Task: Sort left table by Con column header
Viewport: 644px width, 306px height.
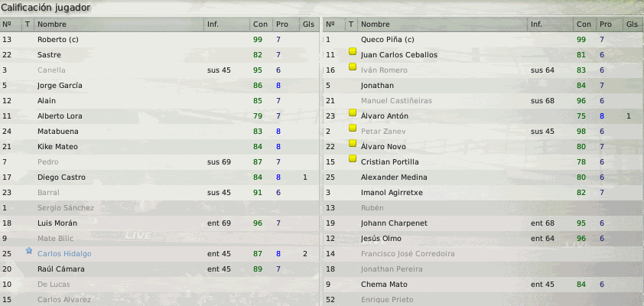Action: coord(260,24)
